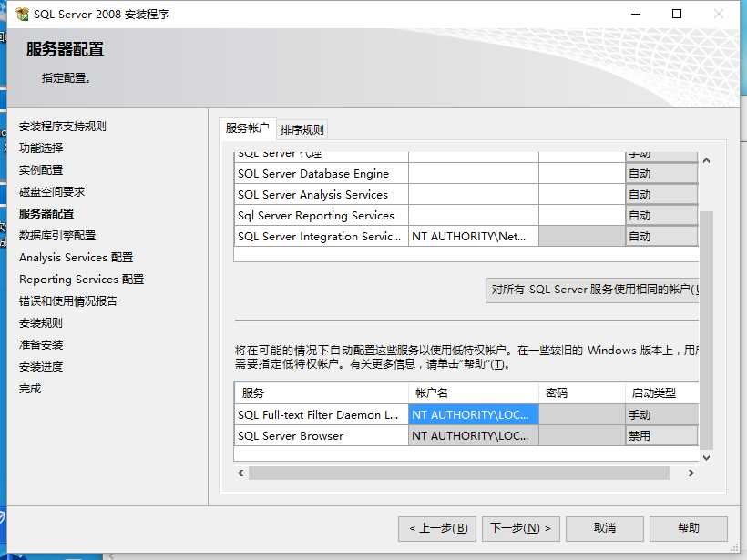This screenshot has height=560, width=747.
Task: Click Analysis Services 配置 step in sidebar
Action: (x=76, y=258)
